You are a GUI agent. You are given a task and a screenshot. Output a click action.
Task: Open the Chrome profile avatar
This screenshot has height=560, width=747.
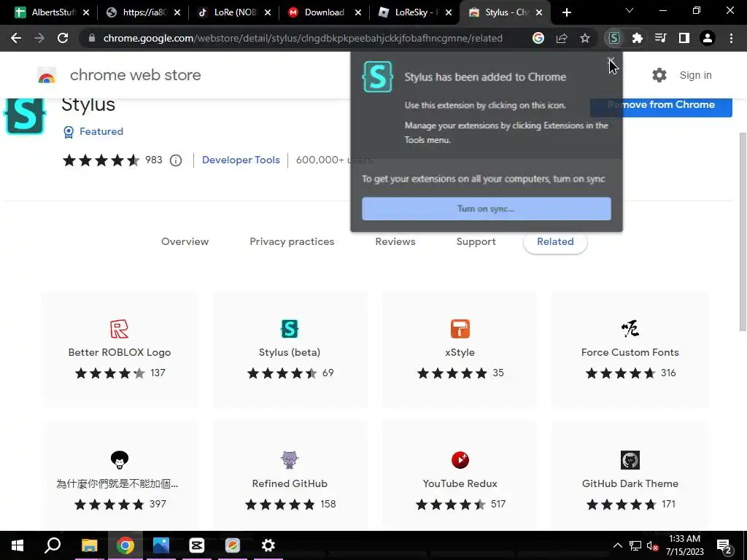point(708,38)
